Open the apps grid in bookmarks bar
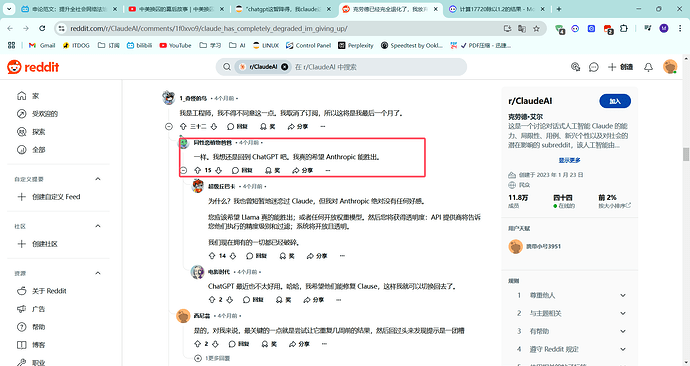The width and height of the screenshot is (690, 366). tap(11, 45)
